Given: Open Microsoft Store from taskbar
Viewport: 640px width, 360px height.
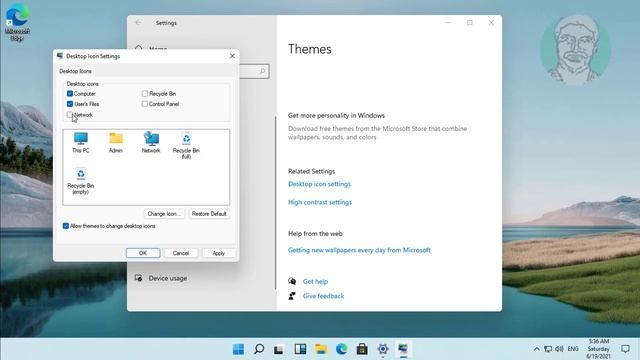Looking at the screenshot, I should (x=362, y=349).
